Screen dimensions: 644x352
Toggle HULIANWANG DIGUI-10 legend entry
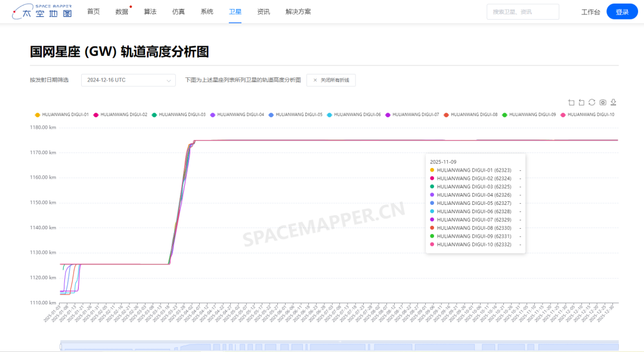pyautogui.click(x=587, y=114)
